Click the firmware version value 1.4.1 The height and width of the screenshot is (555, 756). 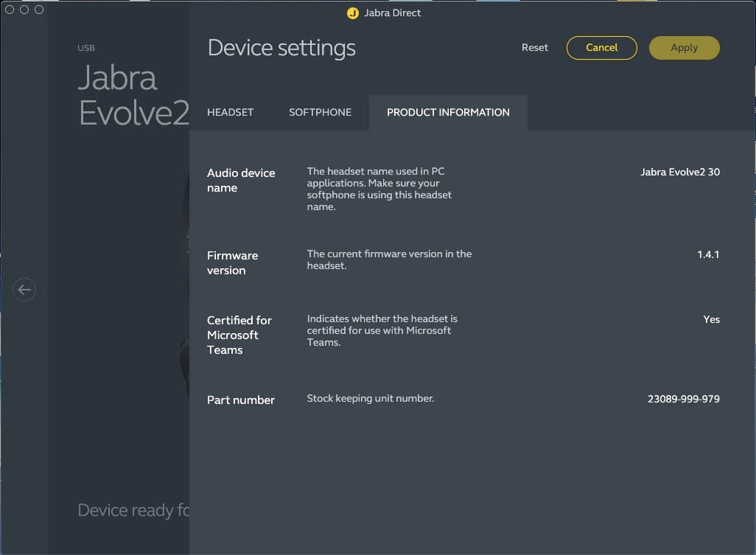(x=708, y=254)
